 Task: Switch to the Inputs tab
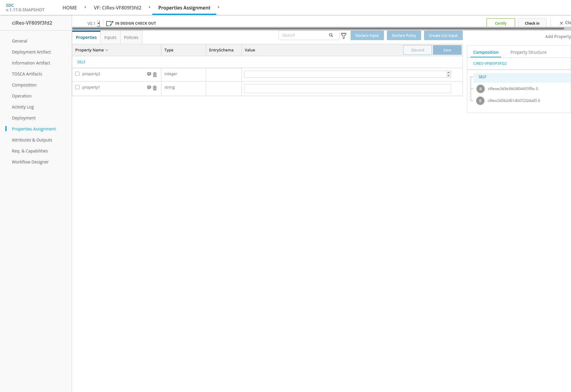(110, 37)
